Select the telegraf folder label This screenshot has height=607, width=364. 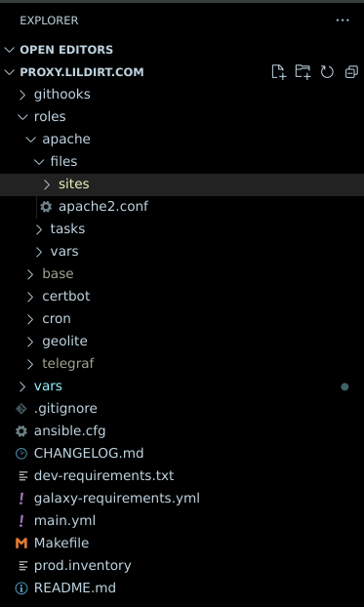(68, 364)
